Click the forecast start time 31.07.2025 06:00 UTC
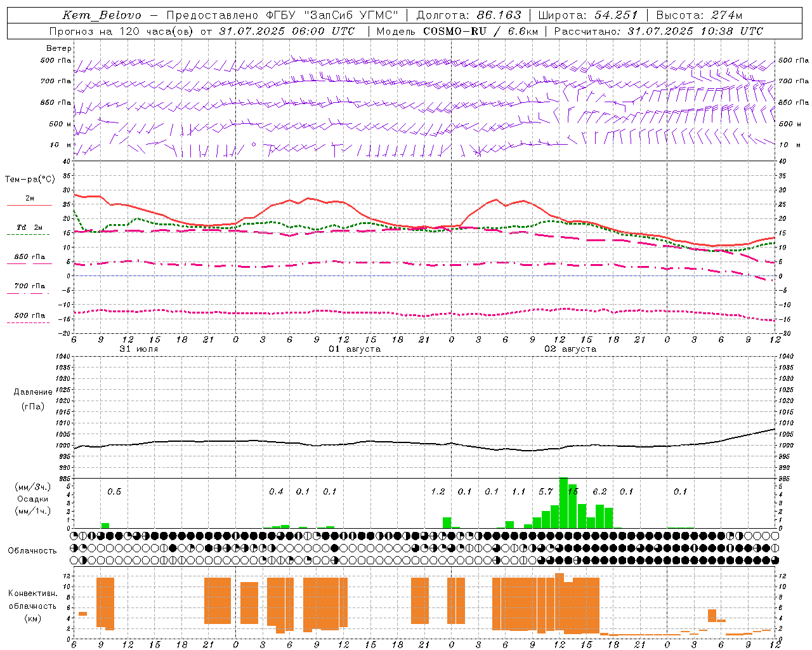Viewport: 812px width, 650px height. 287,31
